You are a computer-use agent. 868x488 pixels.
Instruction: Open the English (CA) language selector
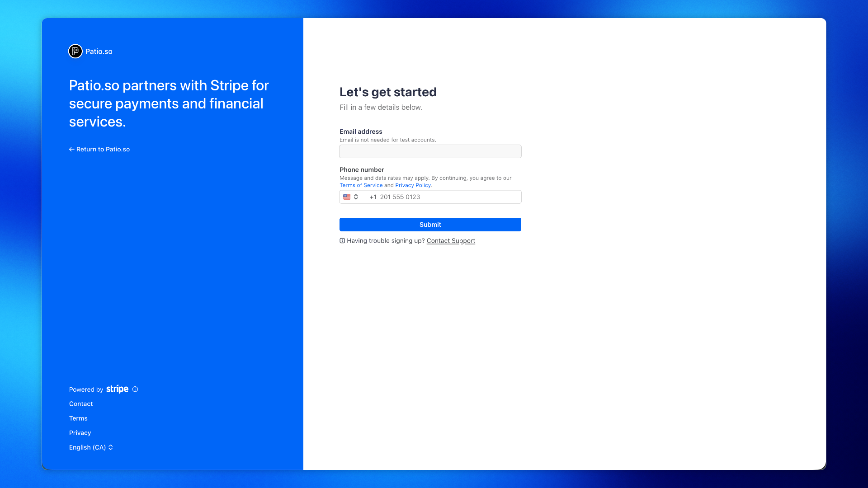pyautogui.click(x=91, y=447)
